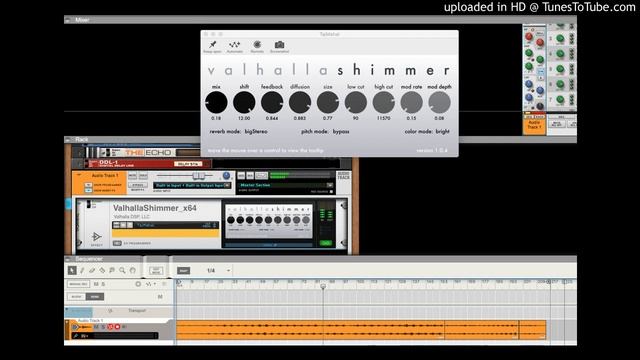
Task: Click the mod depth knob
Action: pyautogui.click(x=439, y=102)
